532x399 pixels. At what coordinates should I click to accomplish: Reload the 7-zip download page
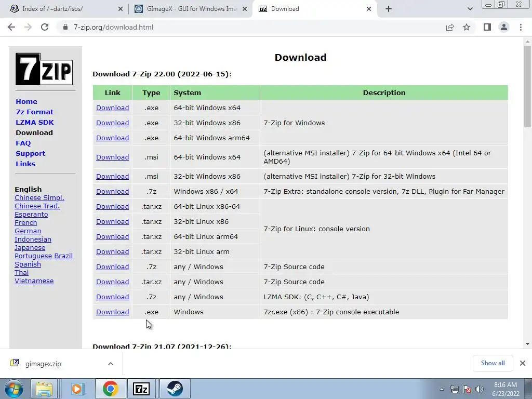[x=45, y=27]
